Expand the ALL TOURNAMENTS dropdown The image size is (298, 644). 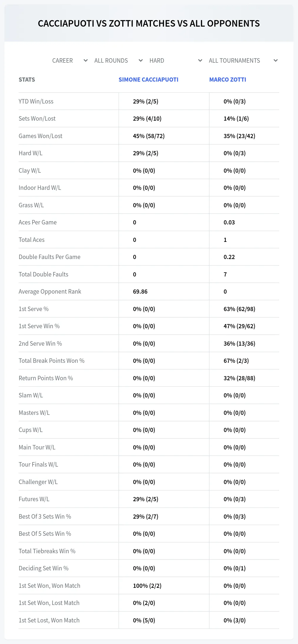click(x=243, y=61)
